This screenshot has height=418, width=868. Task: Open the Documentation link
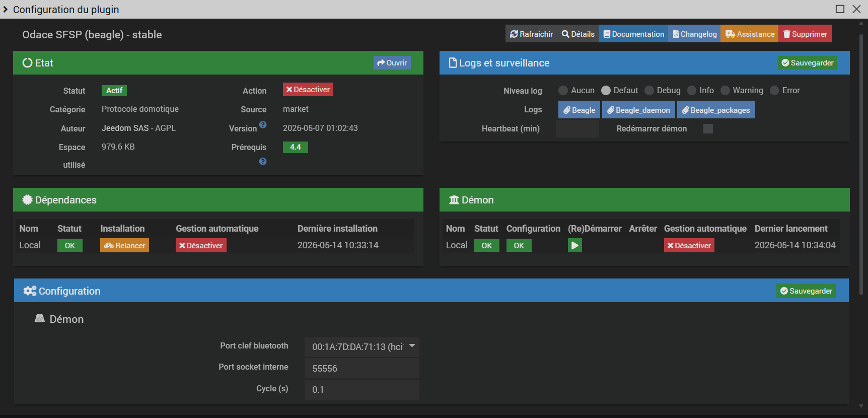pos(633,34)
